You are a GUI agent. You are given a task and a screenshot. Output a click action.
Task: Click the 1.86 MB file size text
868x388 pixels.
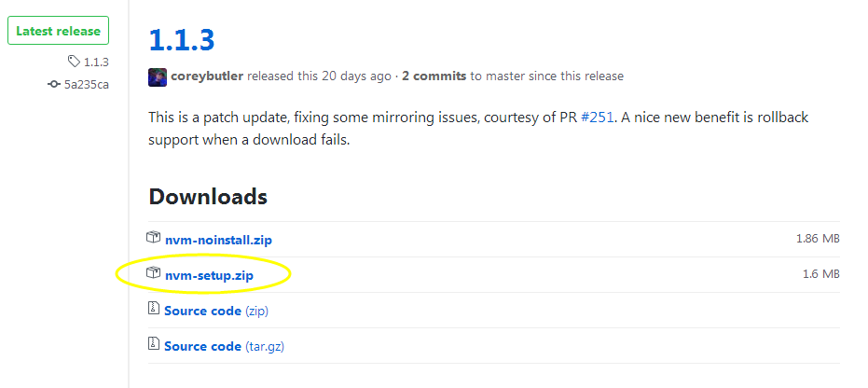[x=819, y=239]
